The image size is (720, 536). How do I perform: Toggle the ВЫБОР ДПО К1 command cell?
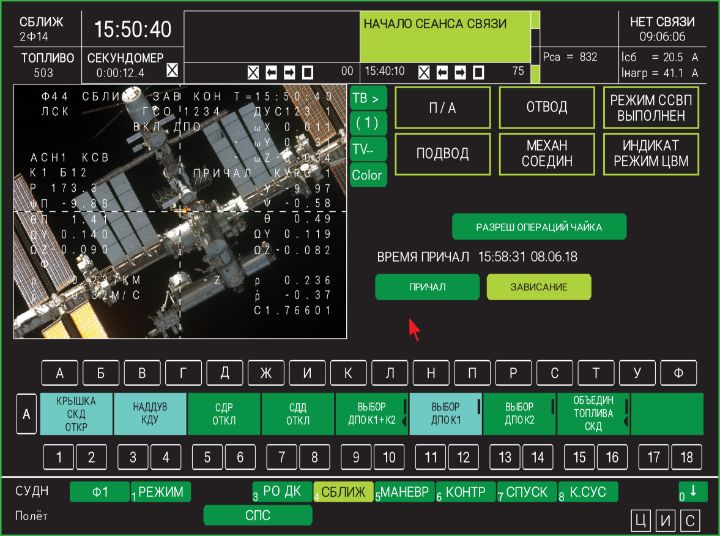tap(446, 414)
